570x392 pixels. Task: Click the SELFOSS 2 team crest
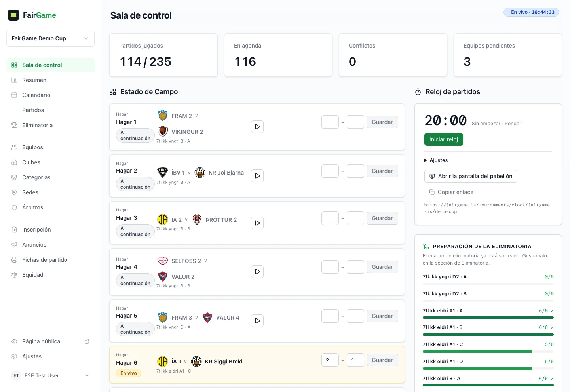[x=163, y=261]
